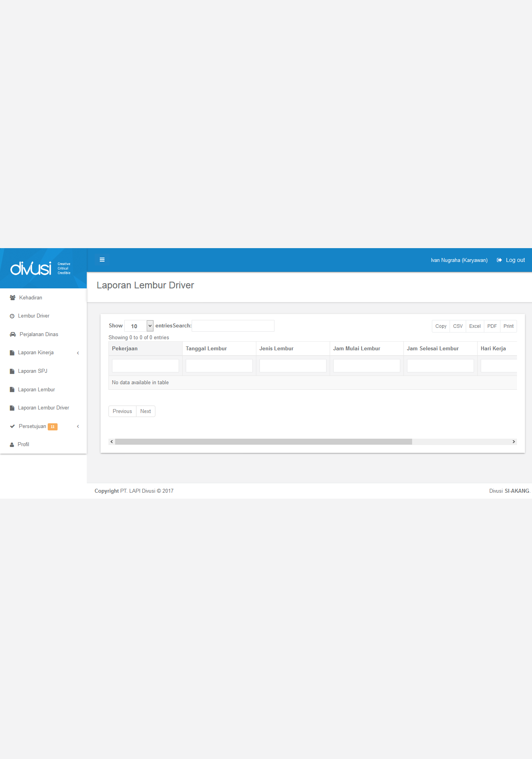Click the Kehadiran people icon
Screen dimensions: 532x759
[x=13, y=298]
